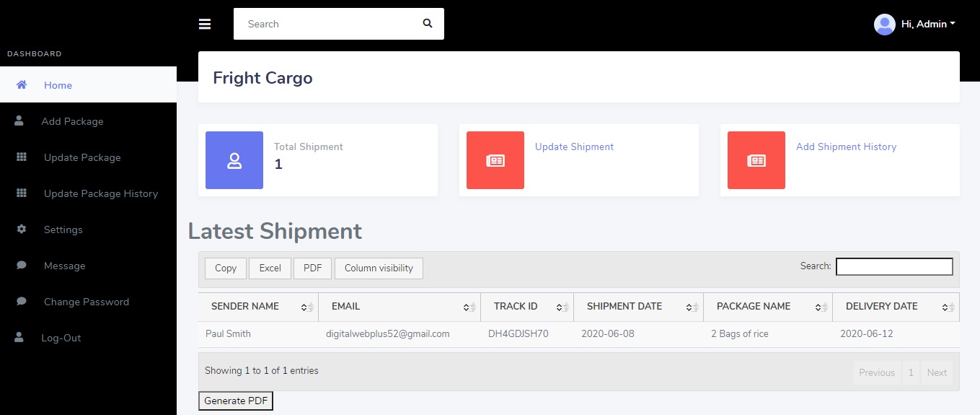Sort table by Sender Name column

(x=245, y=307)
